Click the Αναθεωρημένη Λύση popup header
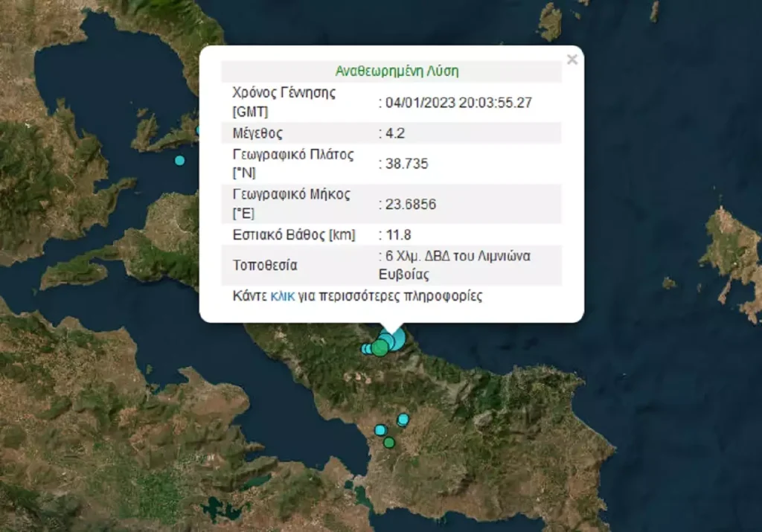 click(397, 71)
